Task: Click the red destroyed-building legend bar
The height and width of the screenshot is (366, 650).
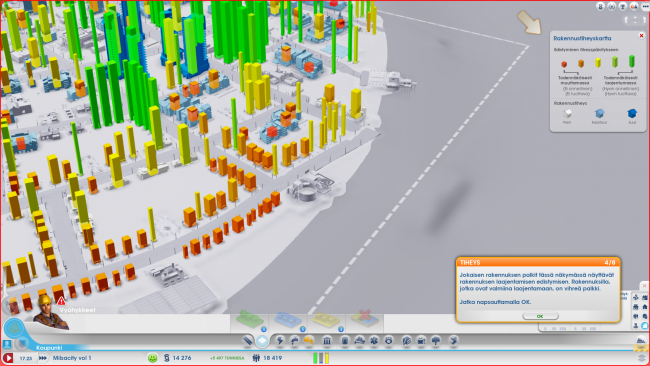Action: (x=564, y=64)
